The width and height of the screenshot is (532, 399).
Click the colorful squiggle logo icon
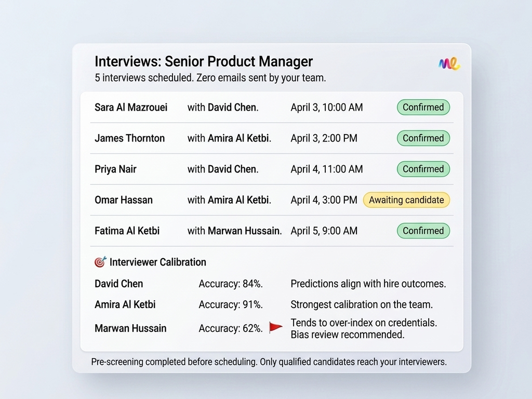(x=449, y=64)
